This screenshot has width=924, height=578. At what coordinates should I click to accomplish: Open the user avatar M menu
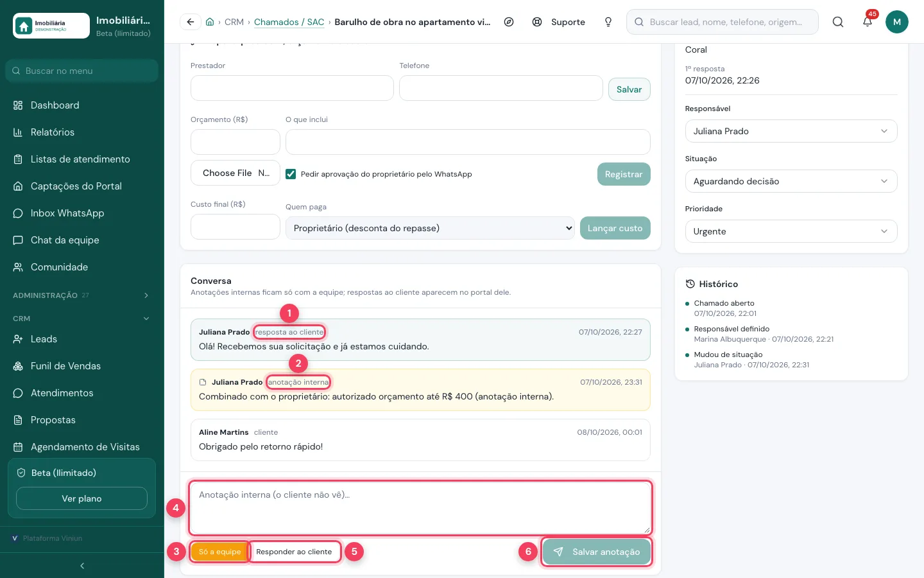tap(897, 22)
